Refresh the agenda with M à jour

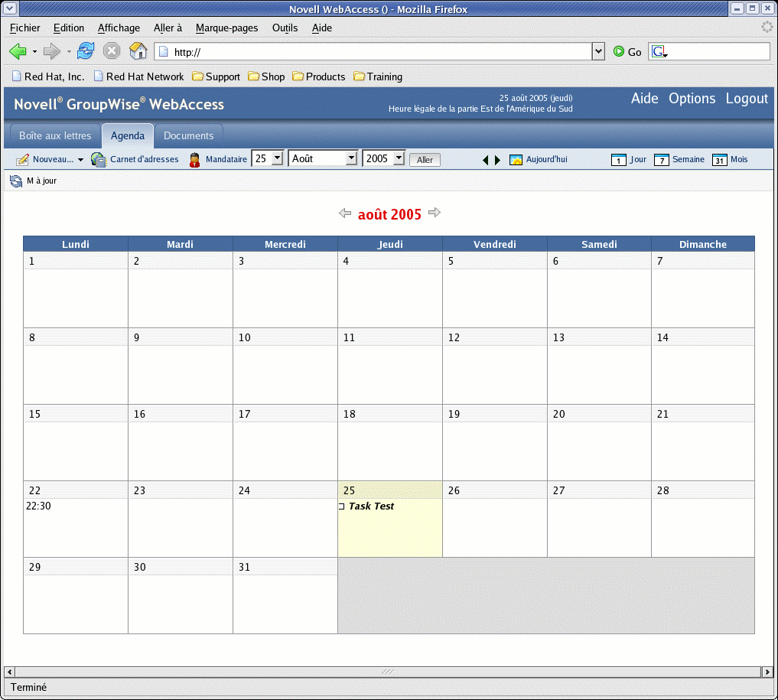pyautogui.click(x=34, y=181)
